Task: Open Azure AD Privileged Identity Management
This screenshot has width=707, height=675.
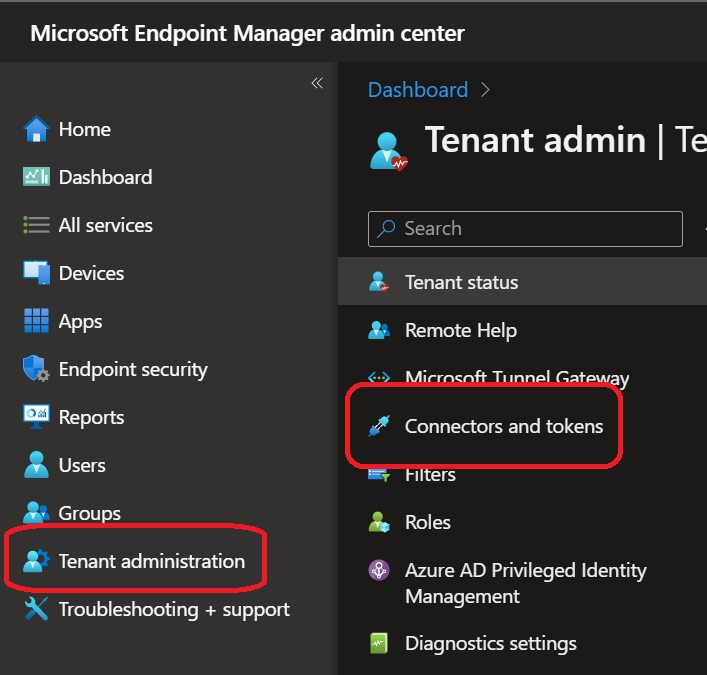Action: [525, 583]
